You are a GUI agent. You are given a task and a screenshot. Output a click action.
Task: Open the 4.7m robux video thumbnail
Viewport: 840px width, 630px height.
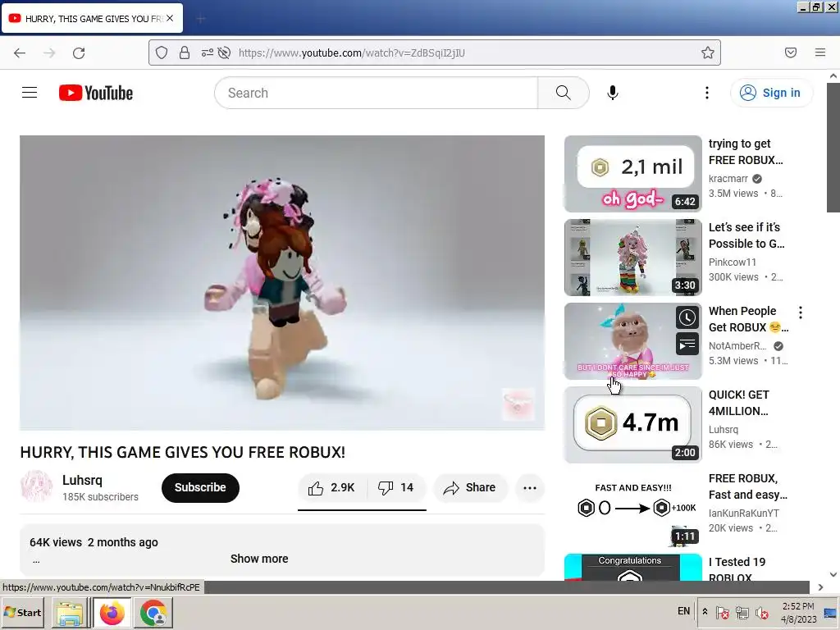pos(632,424)
